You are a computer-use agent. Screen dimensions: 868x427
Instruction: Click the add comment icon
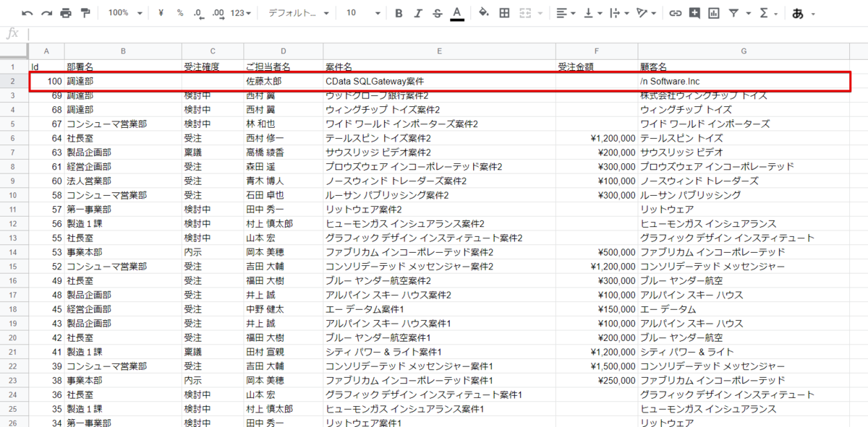694,13
